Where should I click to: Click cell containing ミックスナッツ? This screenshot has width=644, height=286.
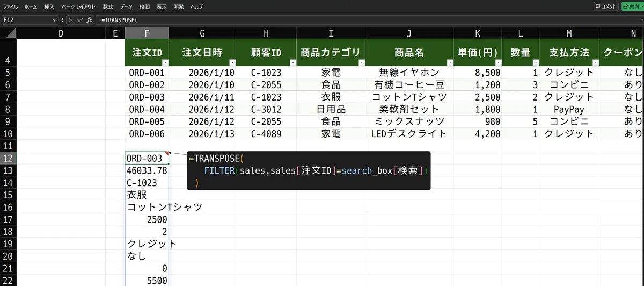click(409, 121)
